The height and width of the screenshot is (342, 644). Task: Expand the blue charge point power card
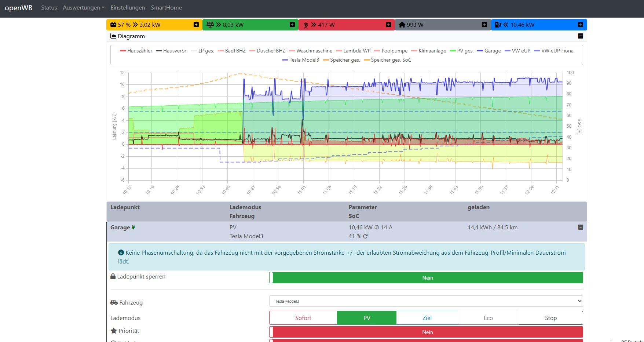click(580, 25)
